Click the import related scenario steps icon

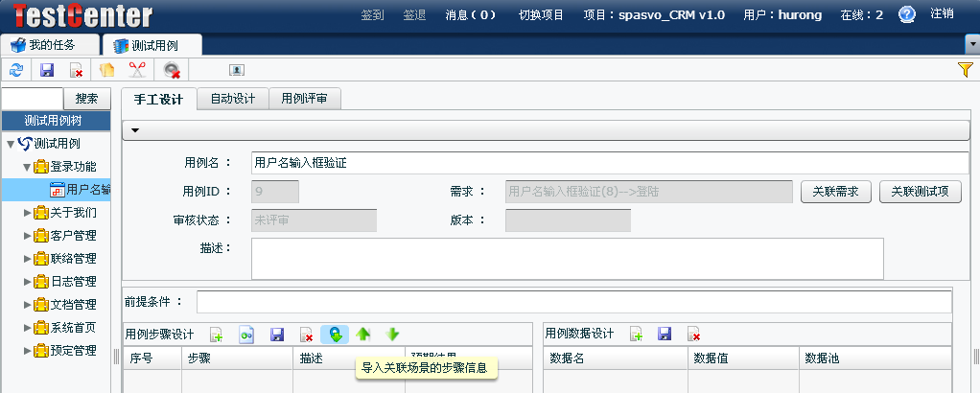[x=335, y=335]
